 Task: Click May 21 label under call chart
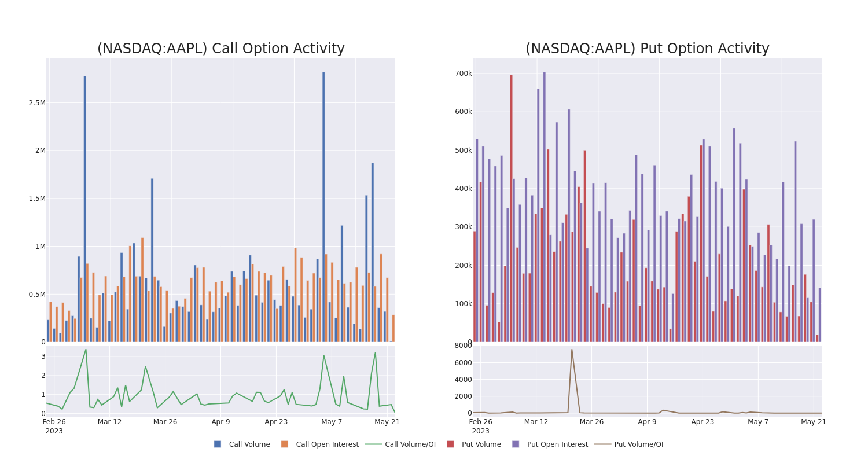coord(387,422)
